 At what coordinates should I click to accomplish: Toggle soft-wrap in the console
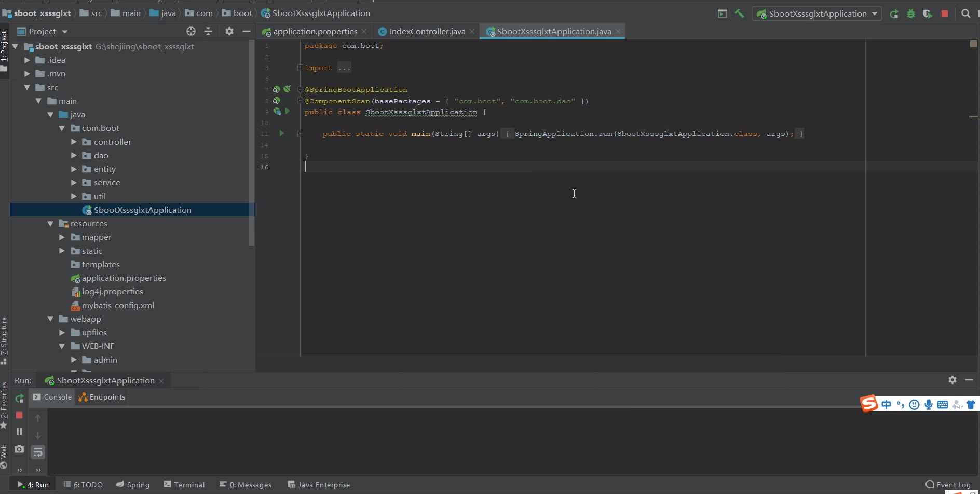point(38,452)
